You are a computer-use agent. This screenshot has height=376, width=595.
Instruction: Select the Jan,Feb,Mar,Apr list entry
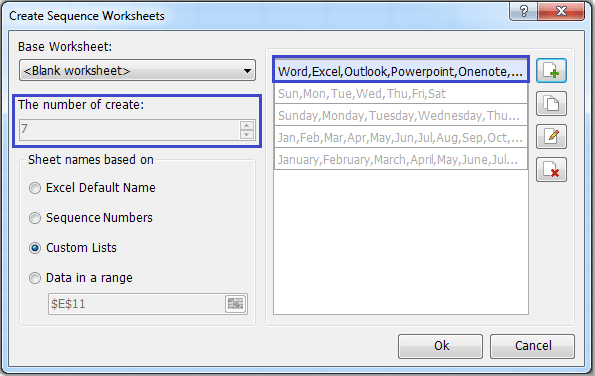(401, 137)
